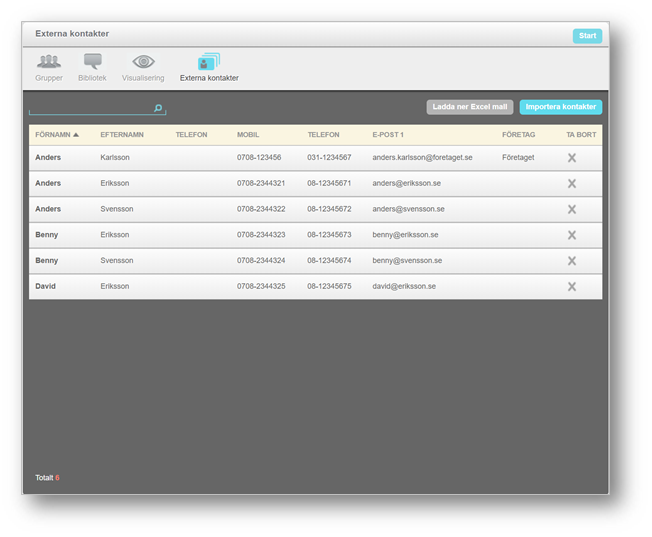Click the search magnifier icon
This screenshot has width=652, height=537.
[158, 108]
